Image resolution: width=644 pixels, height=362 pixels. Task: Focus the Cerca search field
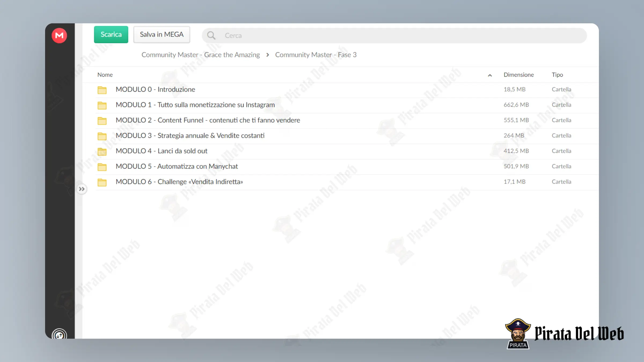click(394, 35)
